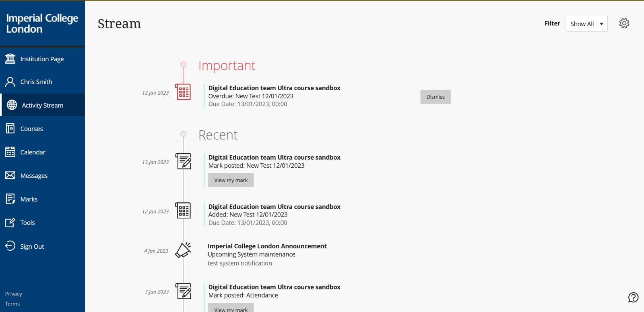
Task: Open the Show All filter dropdown
Action: click(x=586, y=24)
